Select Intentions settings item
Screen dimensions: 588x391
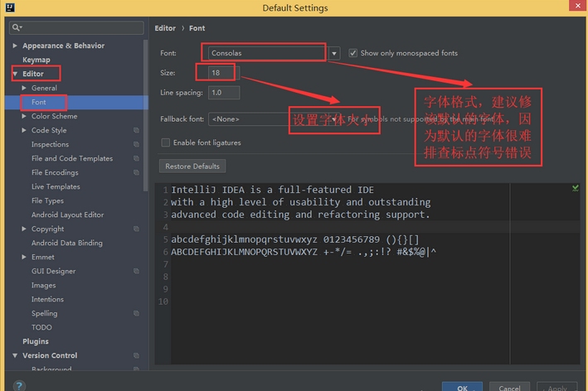point(47,299)
